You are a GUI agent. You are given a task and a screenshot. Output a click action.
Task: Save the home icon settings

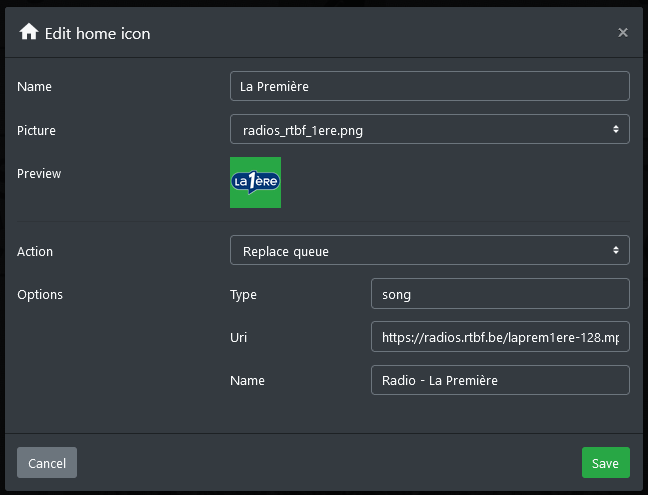pyautogui.click(x=606, y=463)
